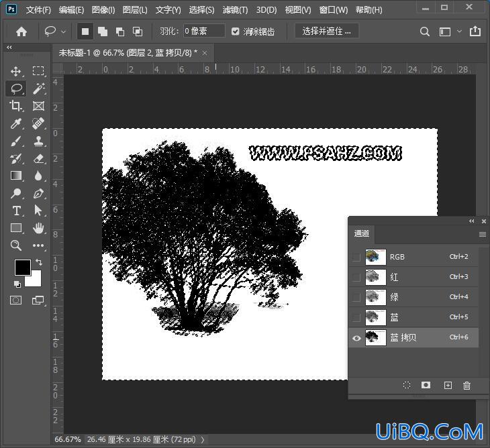Select the Path Selection tool
Viewport: 490px width, 448px height.
click(x=38, y=211)
